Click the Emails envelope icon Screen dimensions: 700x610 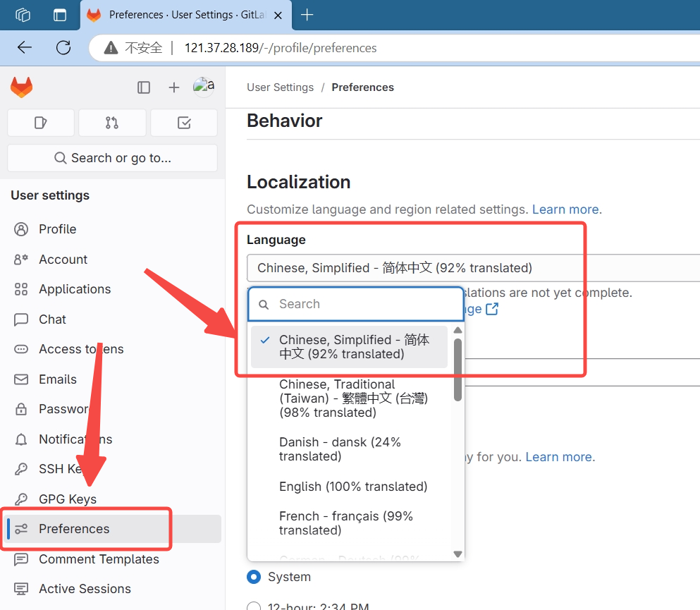(21, 379)
